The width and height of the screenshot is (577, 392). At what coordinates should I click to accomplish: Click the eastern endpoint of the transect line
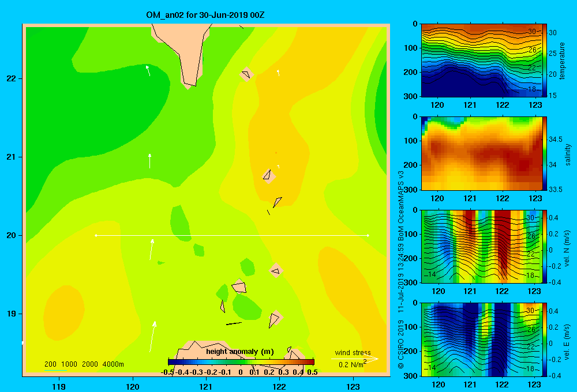368,235
